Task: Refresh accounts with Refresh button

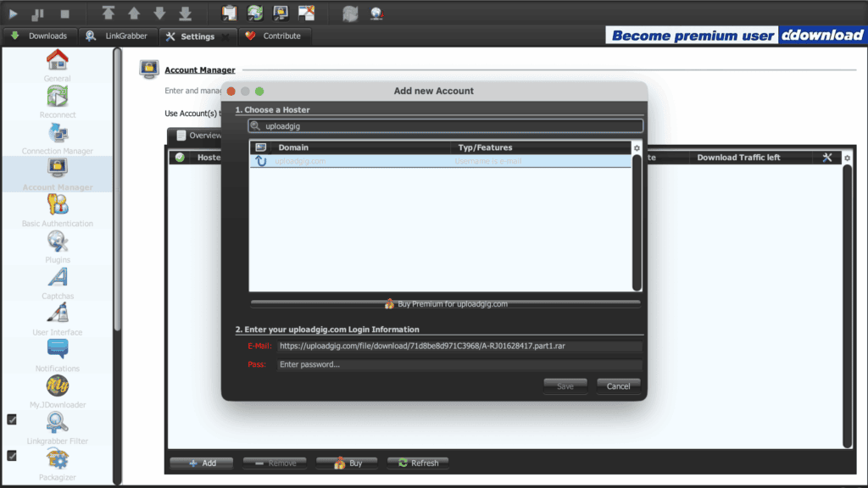Action: click(x=418, y=463)
